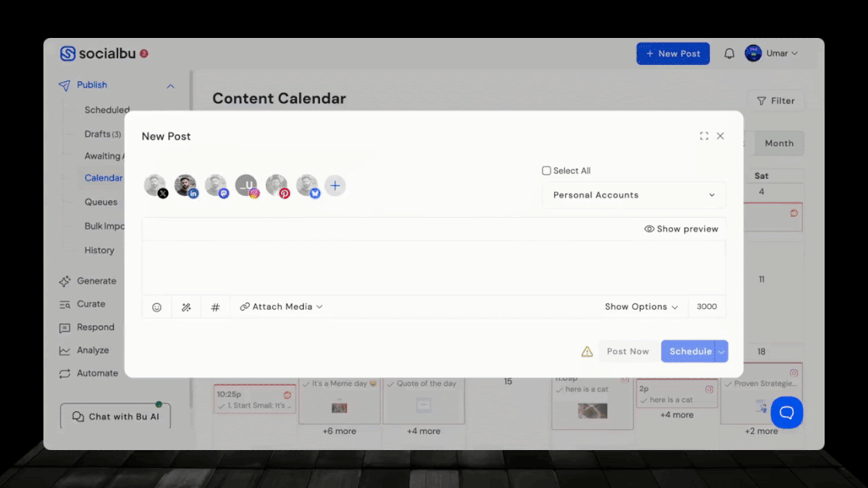Image resolution: width=868 pixels, height=488 pixels.
Task: Click the plus icon to add account
Action: point(335,186)
